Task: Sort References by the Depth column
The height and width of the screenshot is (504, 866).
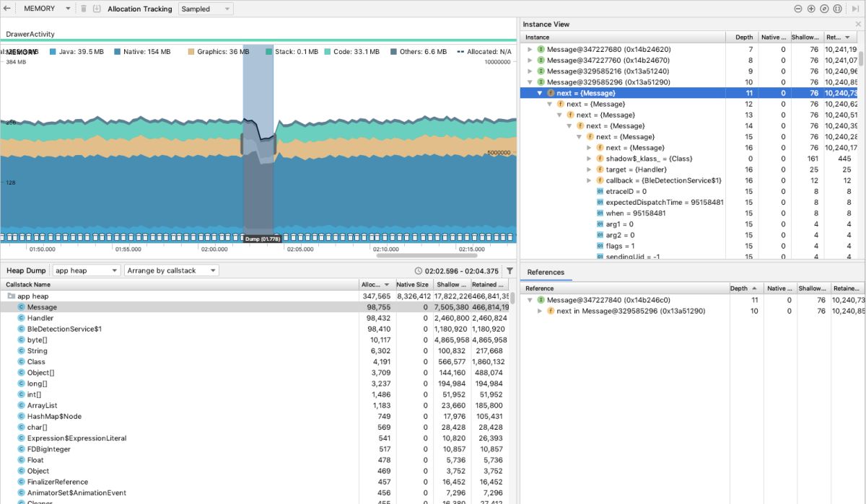Action: pyautogui.click(x=744, y=288)
